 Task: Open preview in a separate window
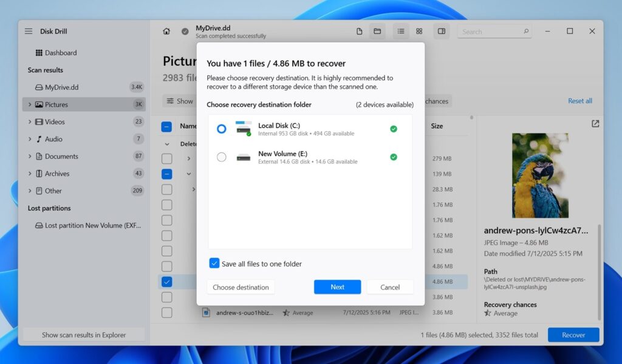tap(595, 123)
